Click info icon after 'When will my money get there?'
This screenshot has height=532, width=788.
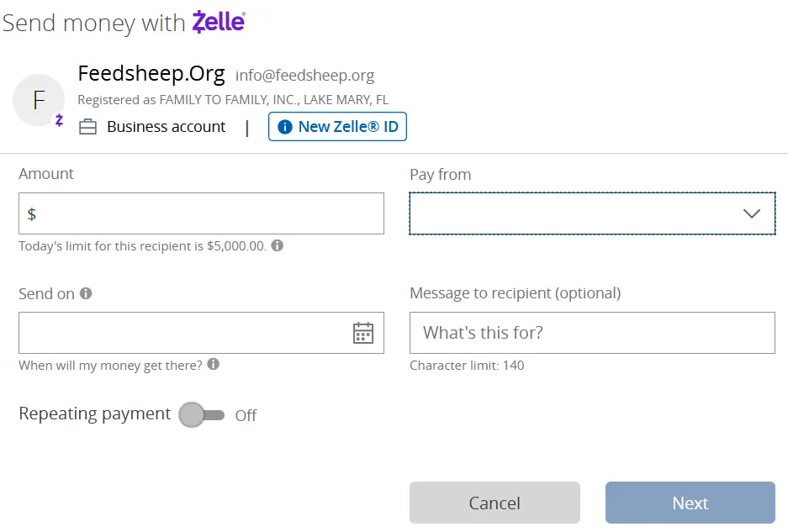coord(214,365)
